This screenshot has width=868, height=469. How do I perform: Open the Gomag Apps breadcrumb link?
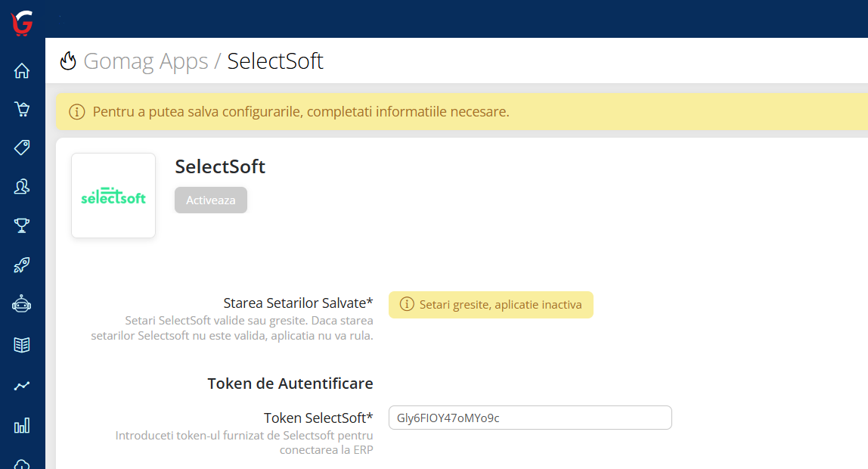click(146, 61)
